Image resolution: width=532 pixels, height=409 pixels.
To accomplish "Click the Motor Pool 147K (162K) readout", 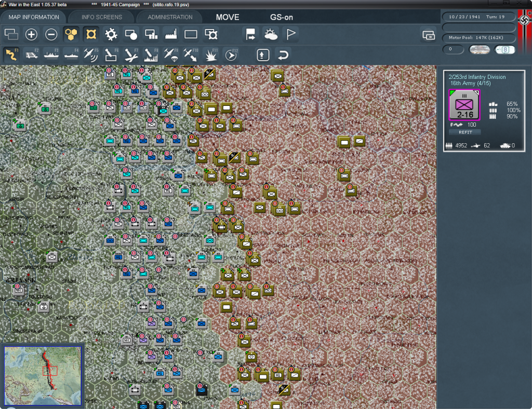I will (x=479, y=37).
